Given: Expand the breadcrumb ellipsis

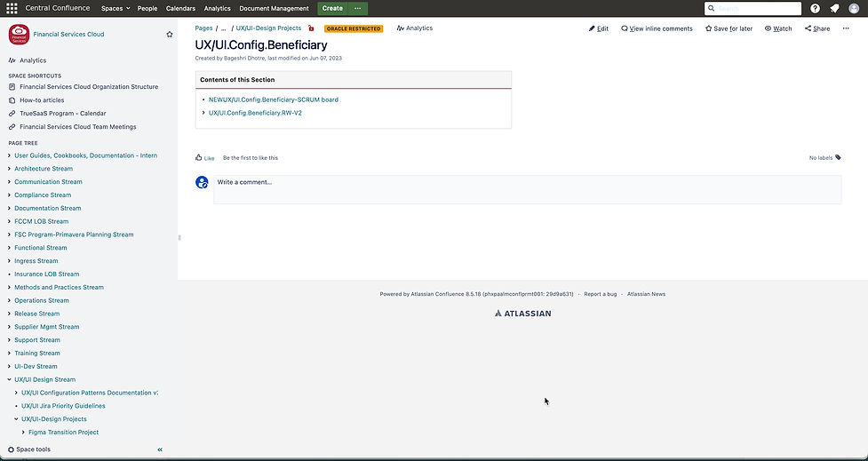Looking at the screenshot, I should tap(224, 28).
